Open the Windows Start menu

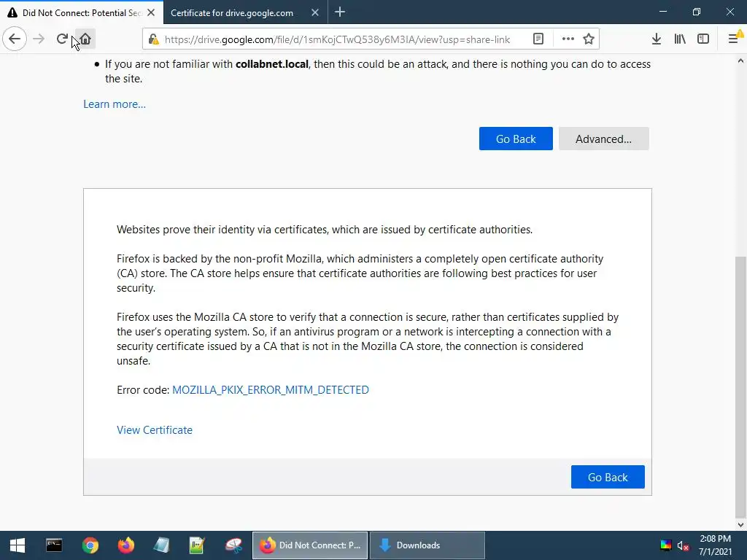18,545
